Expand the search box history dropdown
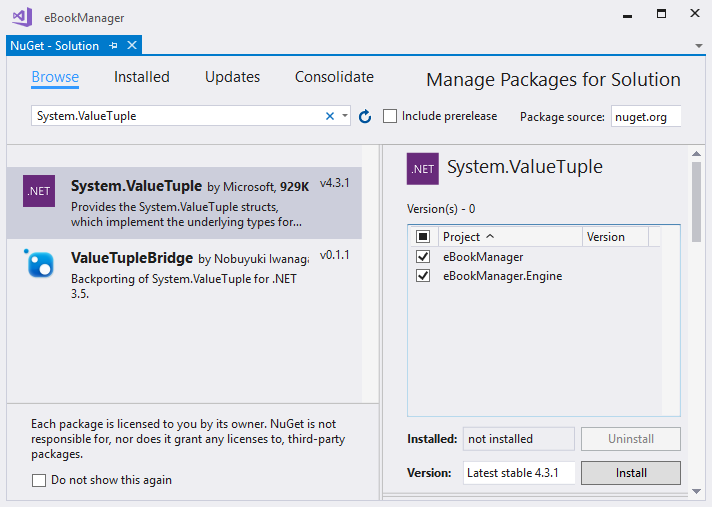This screenshot has width=712, height=507. (x=345, y=116)
